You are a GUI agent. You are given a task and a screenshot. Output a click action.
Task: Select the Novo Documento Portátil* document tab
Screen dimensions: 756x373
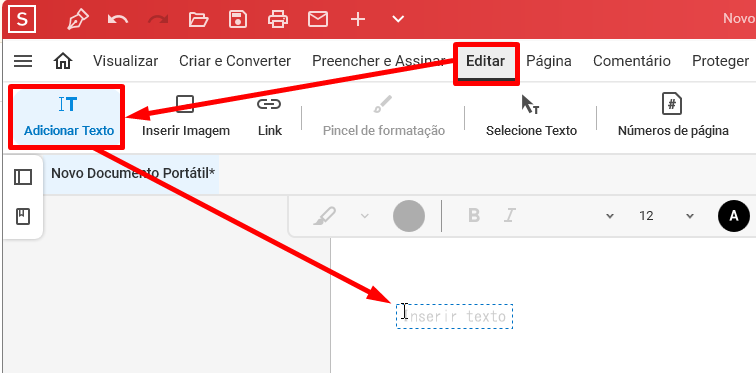133,173
